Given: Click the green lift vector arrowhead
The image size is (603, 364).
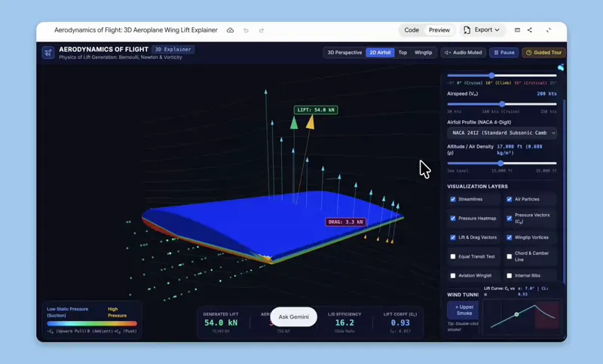Looking at the screenshot, I should click(x=294, y=123).
